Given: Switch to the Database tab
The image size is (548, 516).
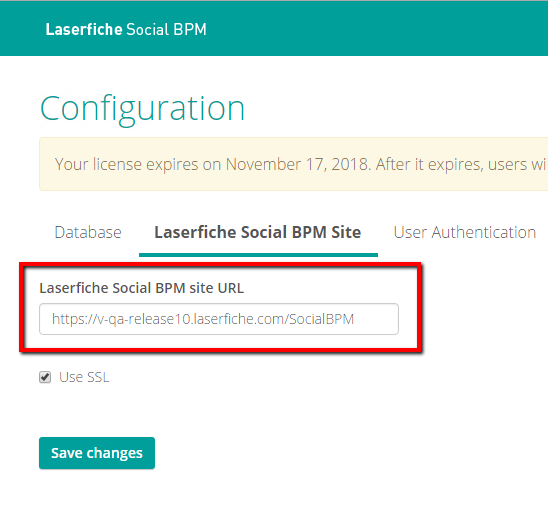Looking at the screenshot, I should point(88,232).
